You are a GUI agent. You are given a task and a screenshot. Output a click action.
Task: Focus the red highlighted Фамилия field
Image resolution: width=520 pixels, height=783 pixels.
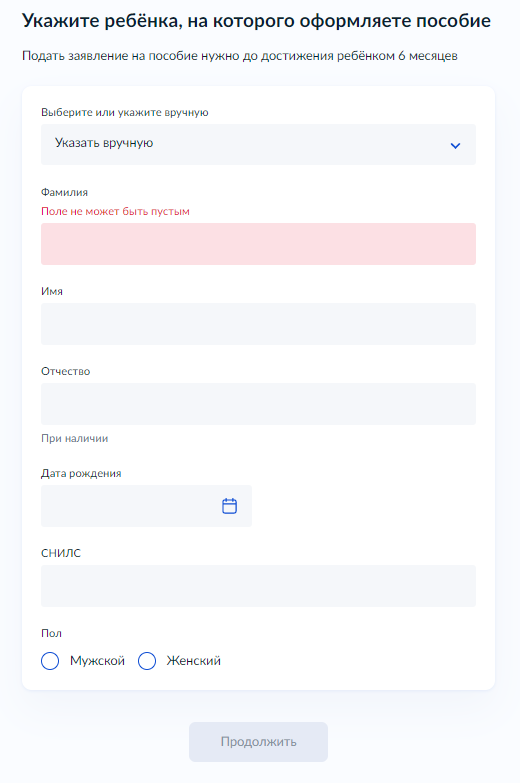258,244
